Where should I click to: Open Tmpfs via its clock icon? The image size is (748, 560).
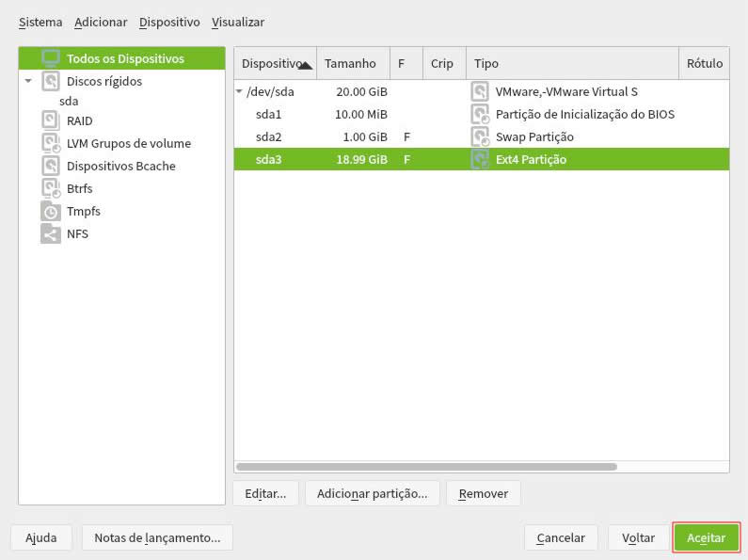click(51, 211)
